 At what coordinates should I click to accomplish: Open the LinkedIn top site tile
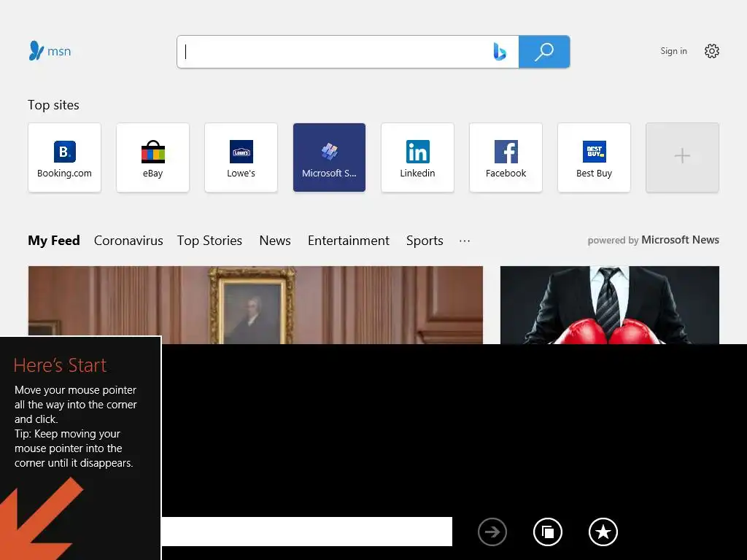[417, 157]
